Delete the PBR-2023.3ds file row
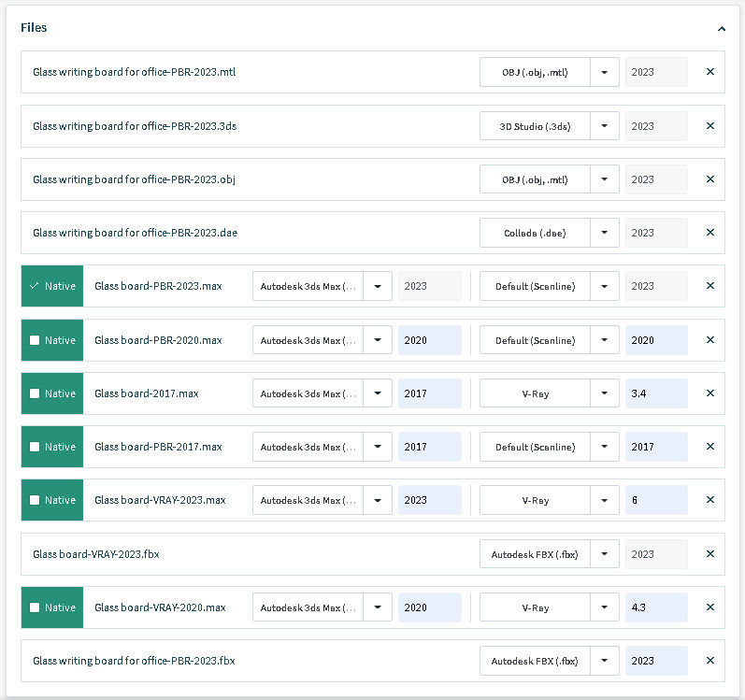Screen dimensions: 745x700 coord(710,126)
